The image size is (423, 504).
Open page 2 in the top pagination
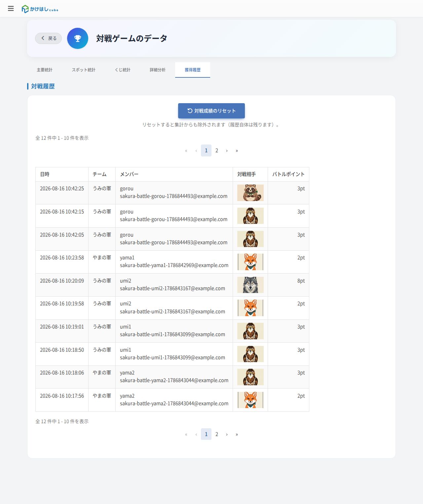(x=217, y=150)
